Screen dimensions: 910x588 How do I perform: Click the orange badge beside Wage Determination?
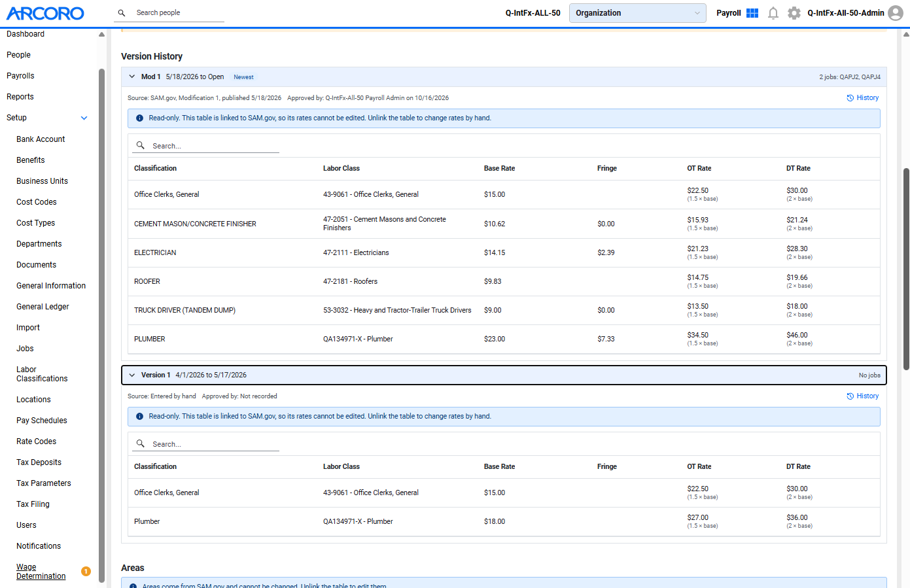point(86,571)
